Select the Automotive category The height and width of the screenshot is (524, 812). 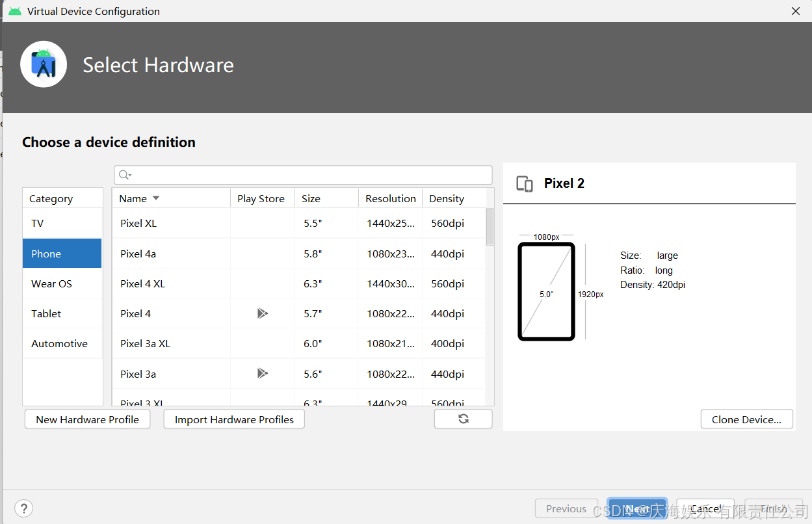point(62,343)
